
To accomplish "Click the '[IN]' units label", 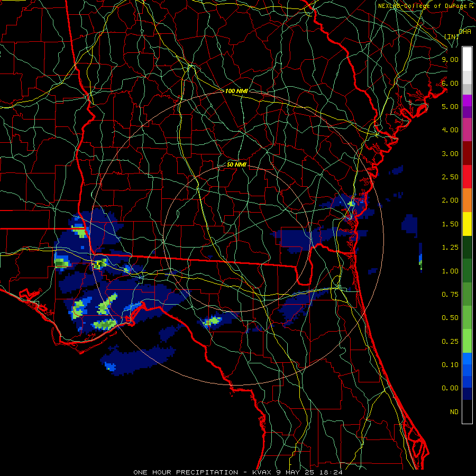I will pyautogui.click(x=452, y=36).
